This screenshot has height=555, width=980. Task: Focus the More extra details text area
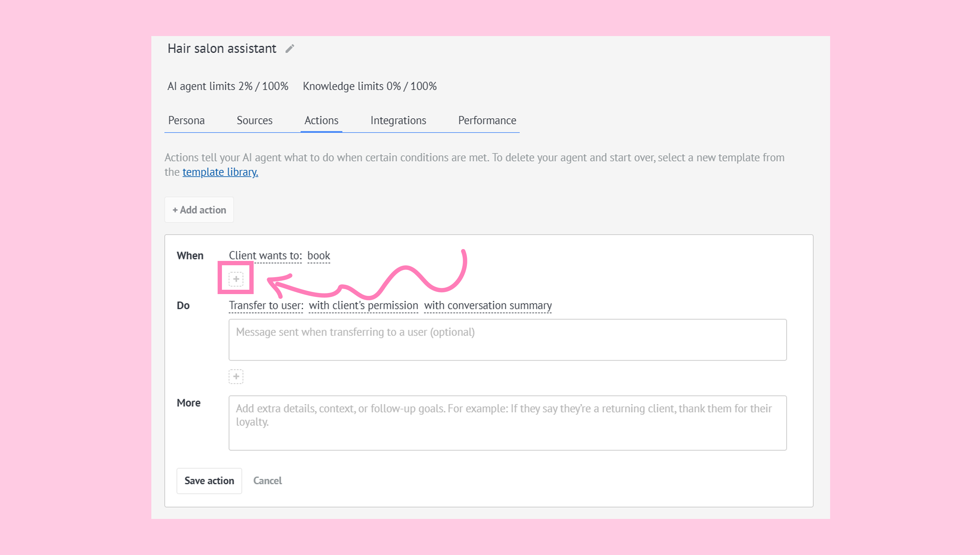click(x=507, y=423)
